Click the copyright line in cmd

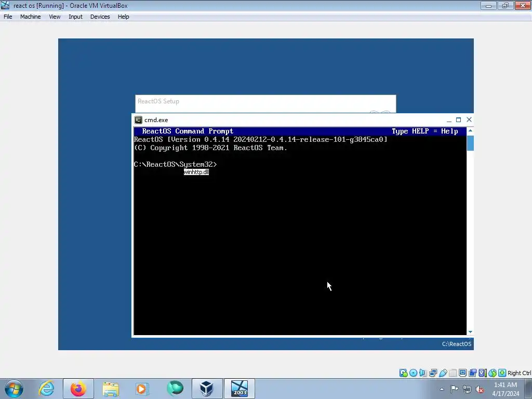coord(211,148)
